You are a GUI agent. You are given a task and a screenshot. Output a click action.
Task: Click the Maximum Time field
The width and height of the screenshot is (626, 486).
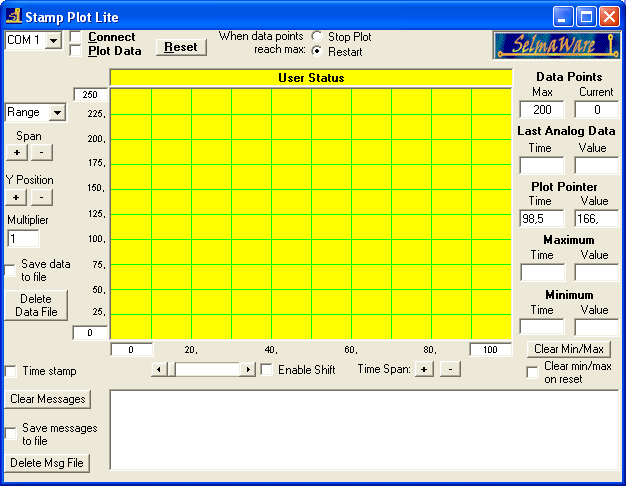pos(543,272)
